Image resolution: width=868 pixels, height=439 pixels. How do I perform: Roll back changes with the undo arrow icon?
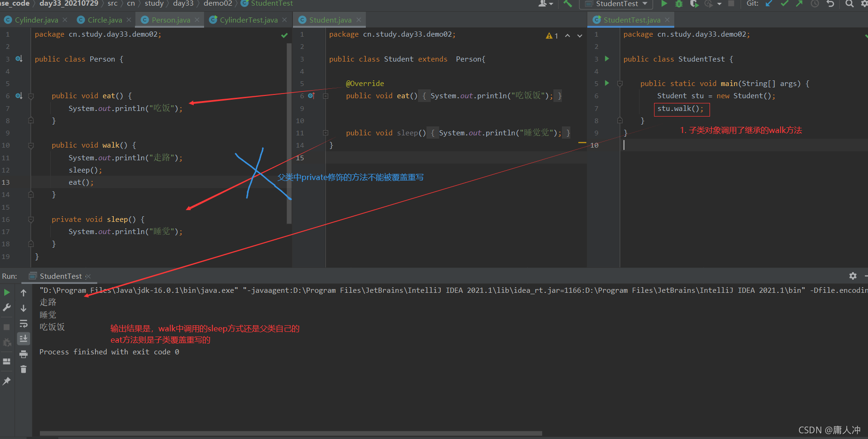(830, 4)
